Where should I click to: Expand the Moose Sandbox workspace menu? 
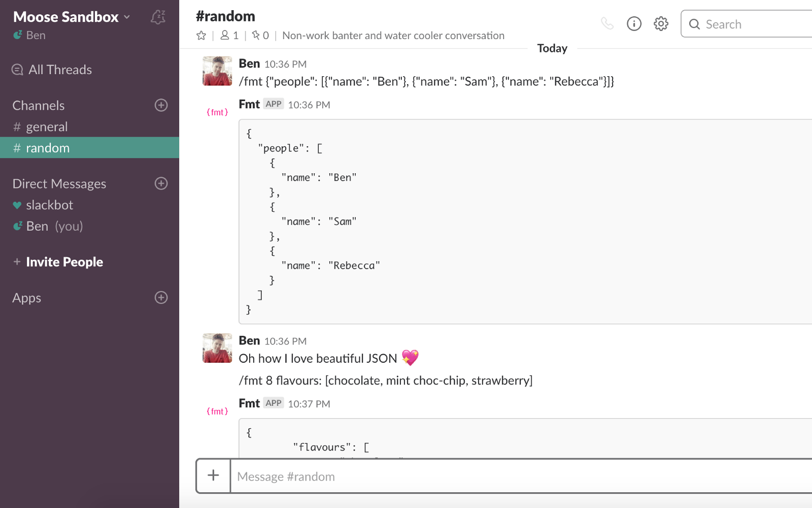tap(72, 17)
